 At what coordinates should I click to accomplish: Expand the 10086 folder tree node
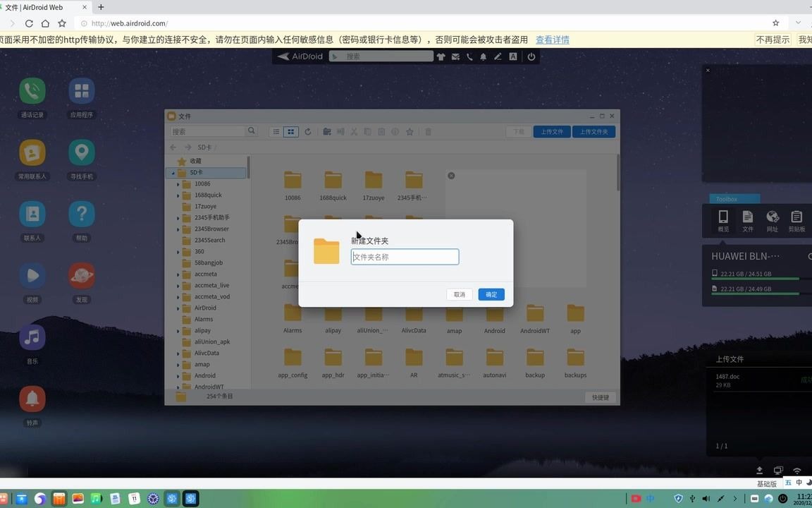point(178,184)
